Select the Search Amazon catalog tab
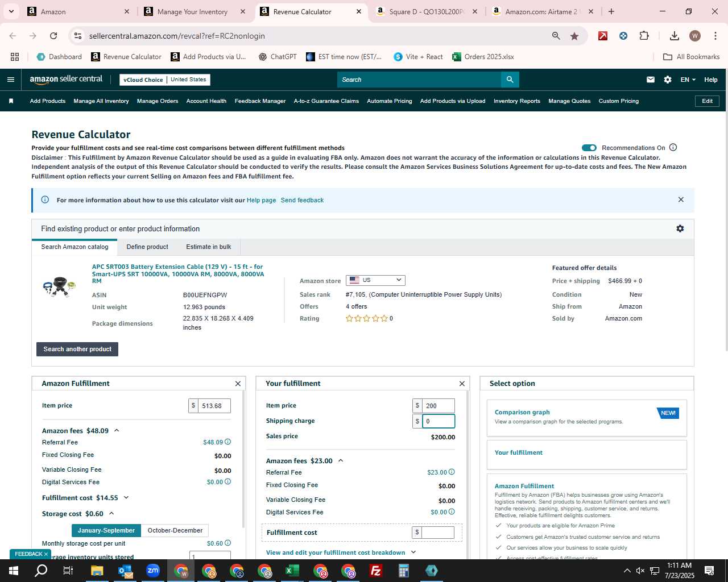The image size is (728, 582). [75, 247]
